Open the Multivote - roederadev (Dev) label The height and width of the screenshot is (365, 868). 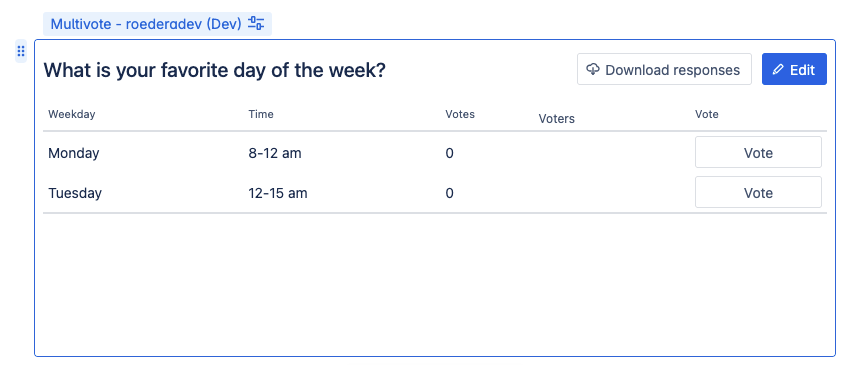(x=146, y=24)
